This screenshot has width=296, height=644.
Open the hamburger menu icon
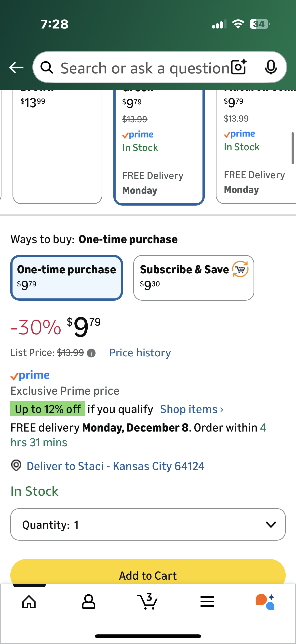(x=207, y=602)
